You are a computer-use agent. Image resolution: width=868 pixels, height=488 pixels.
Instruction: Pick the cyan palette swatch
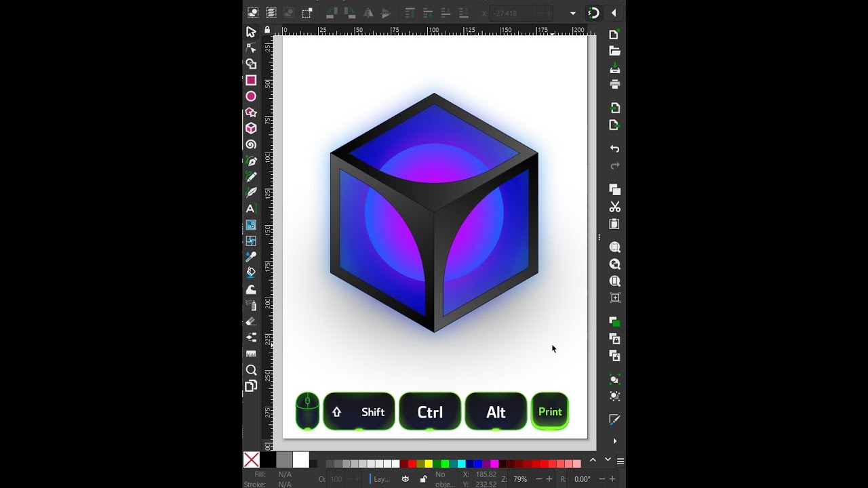pyautogui.click(x=461, y=464)
